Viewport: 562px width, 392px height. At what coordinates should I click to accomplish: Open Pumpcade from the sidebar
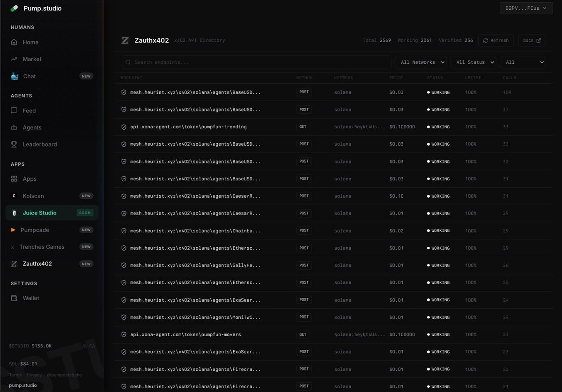(x=52, y=230)
